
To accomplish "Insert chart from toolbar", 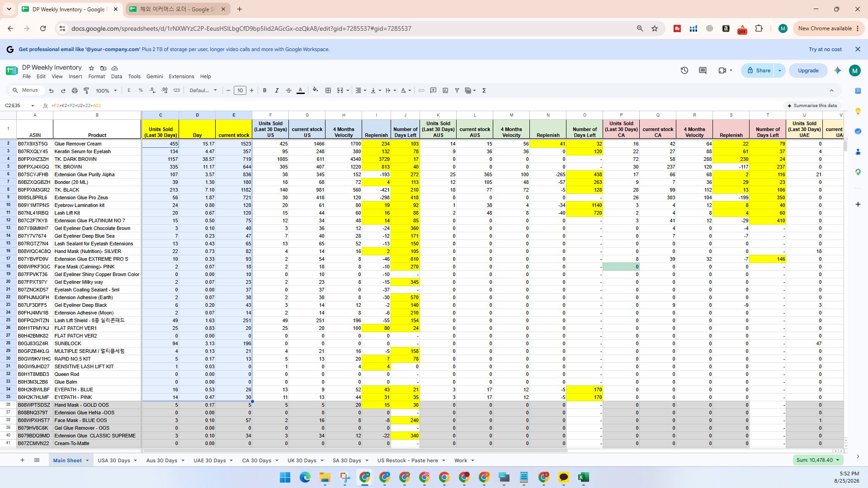I will 445,90.
